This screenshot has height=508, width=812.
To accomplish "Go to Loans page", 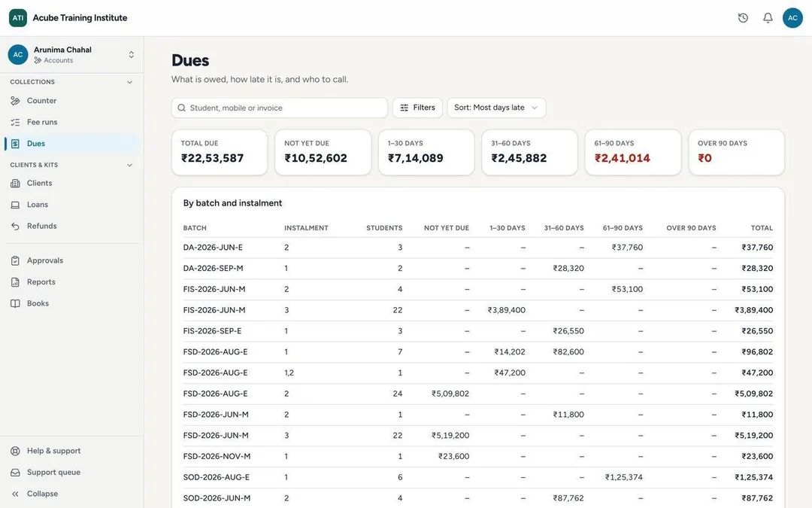I will point(71,205).
